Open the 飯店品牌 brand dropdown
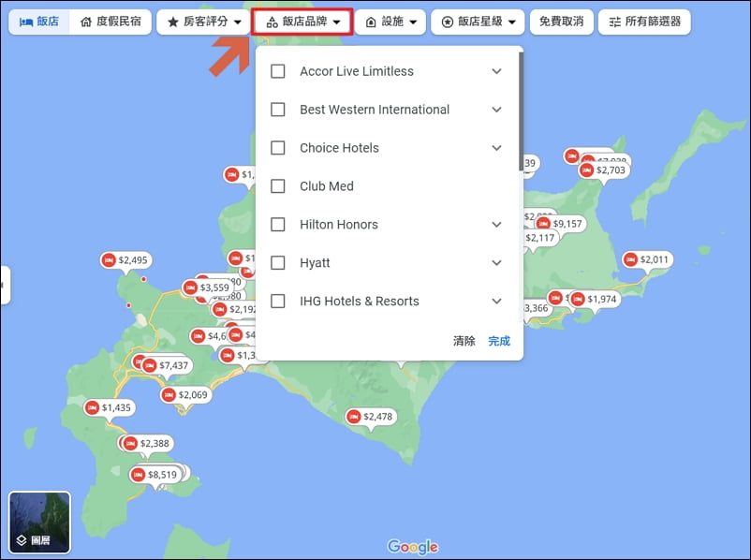The height and width of the screenshot is (560, 751). coord(302,22)
